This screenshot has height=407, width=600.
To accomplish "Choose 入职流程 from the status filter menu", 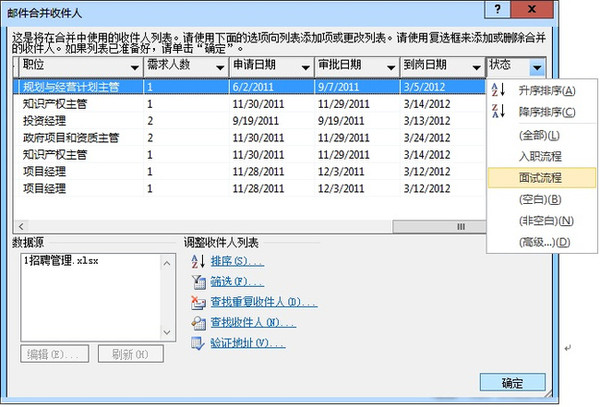I will 539,156.
